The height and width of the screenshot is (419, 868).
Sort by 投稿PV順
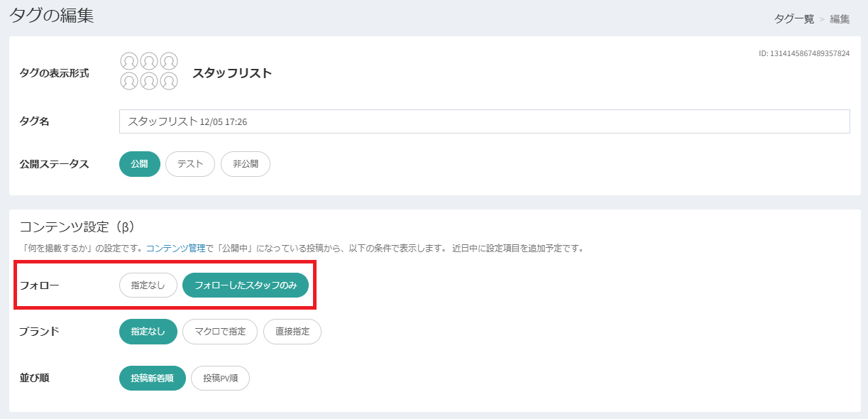click(220, 379)
